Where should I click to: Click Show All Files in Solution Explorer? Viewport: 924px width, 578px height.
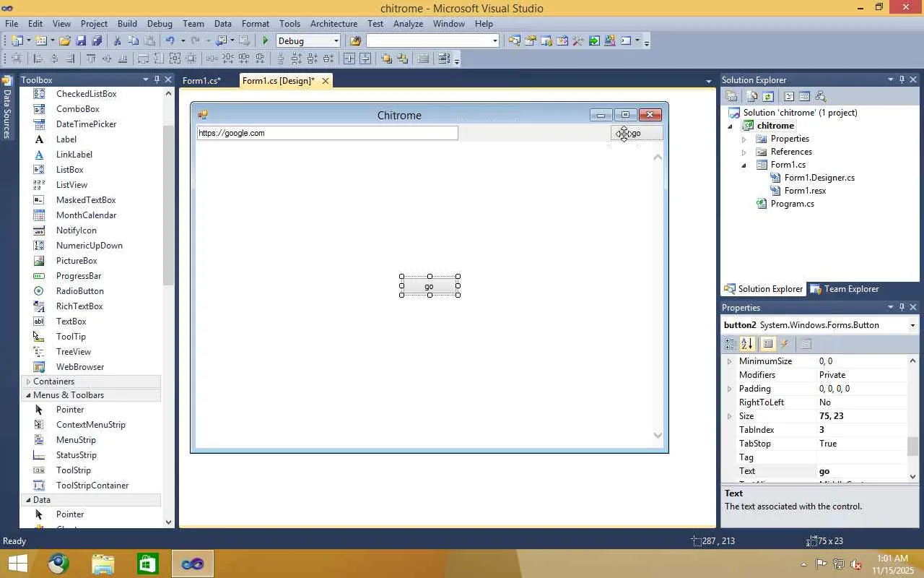[x=752, y=97]
